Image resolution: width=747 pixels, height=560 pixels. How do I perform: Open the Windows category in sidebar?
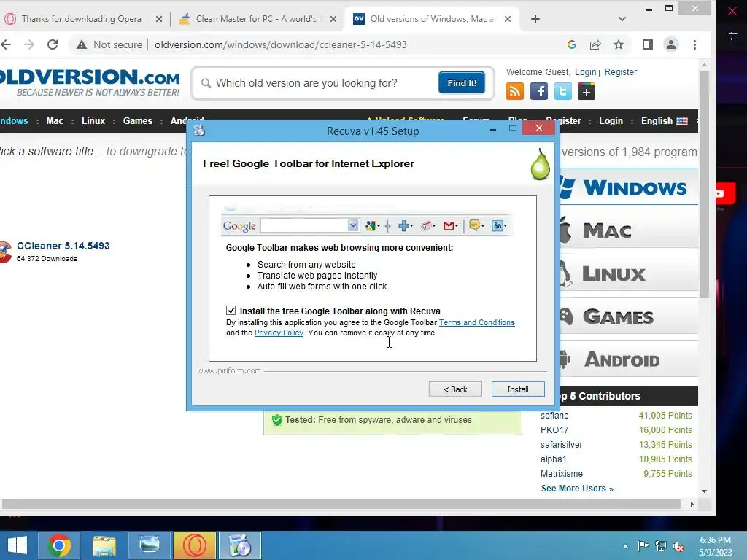(629, 187)
